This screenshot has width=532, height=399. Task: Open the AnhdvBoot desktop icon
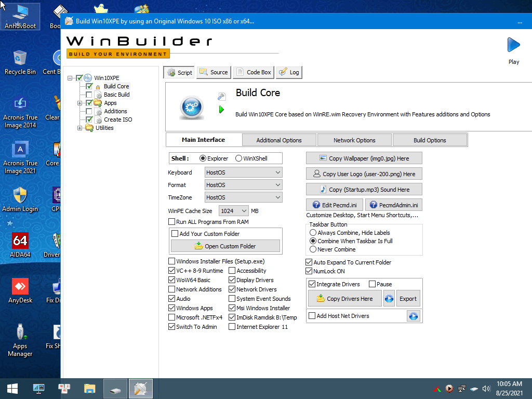pyautogui.click(x=20, y=16)
